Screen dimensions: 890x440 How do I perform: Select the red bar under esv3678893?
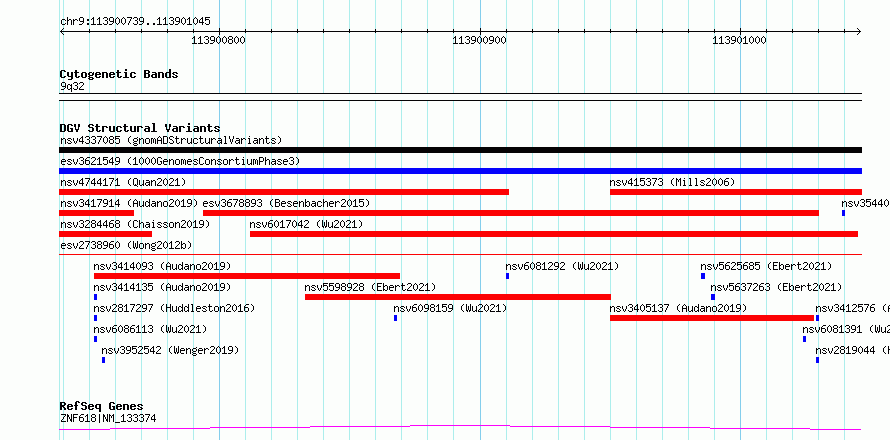[511, 213]
